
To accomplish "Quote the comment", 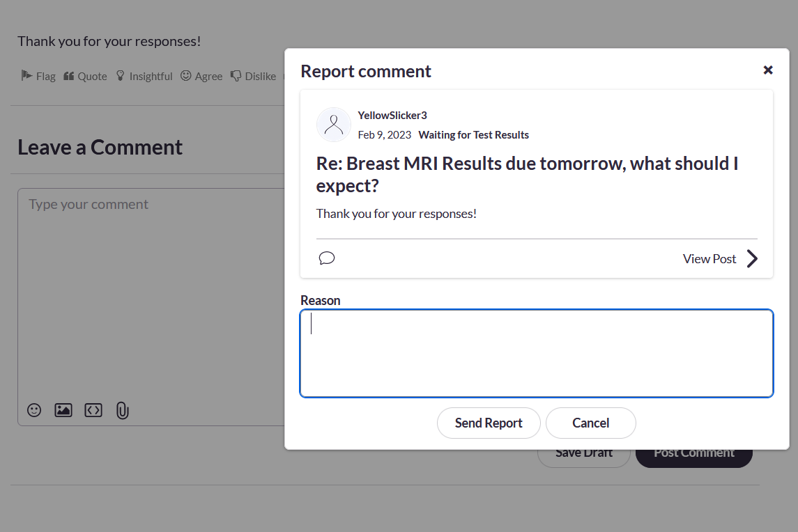I will point(85,77).
